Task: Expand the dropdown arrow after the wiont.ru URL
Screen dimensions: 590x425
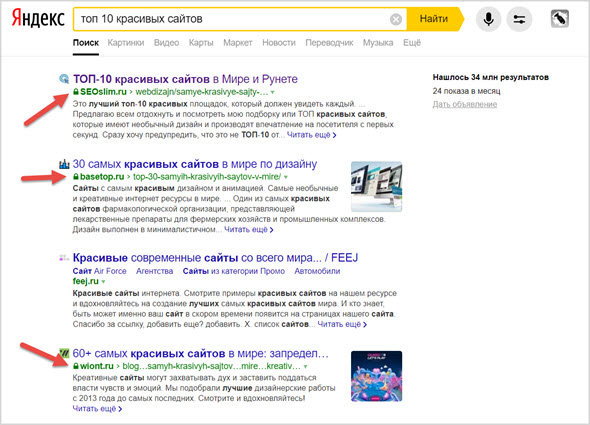Action: click(306, 367)
